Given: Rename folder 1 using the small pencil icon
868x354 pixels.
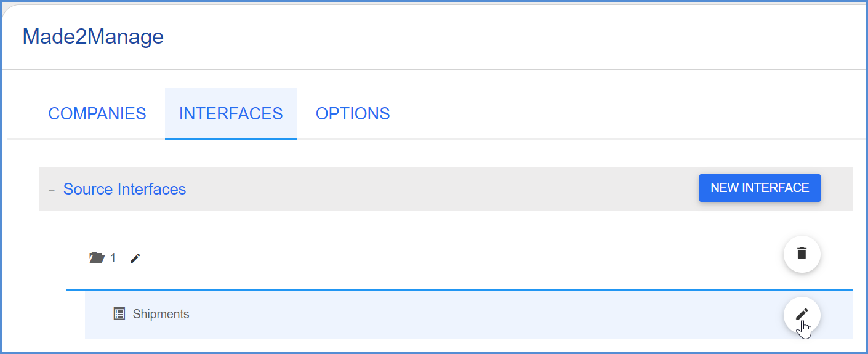Looking at the screenshot, I should (x=135, y=259).
